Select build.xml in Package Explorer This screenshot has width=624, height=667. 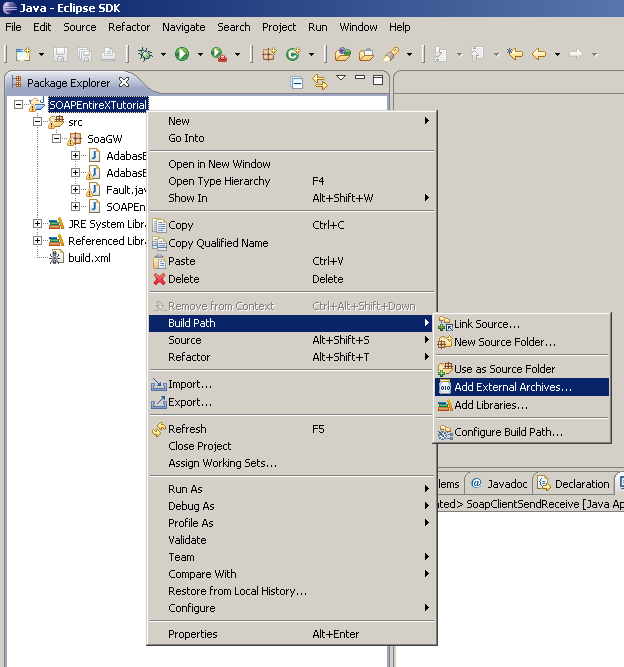pos(89,258)
